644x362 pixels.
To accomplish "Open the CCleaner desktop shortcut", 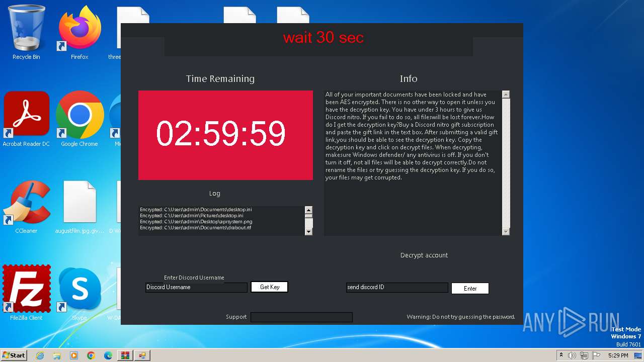I will click(x=26, y=206).
